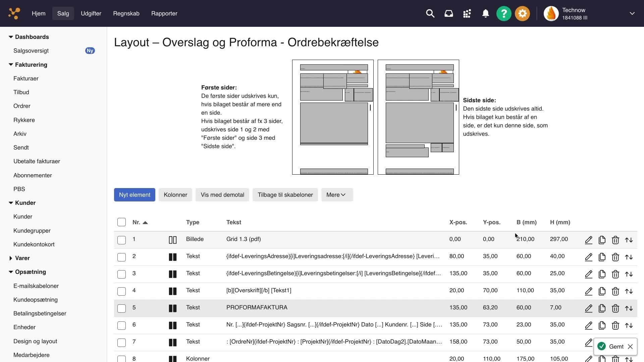This screenshot has width=644, height=362.
Task: Open Design og layout in sidebar
Action: pos(35,341)
